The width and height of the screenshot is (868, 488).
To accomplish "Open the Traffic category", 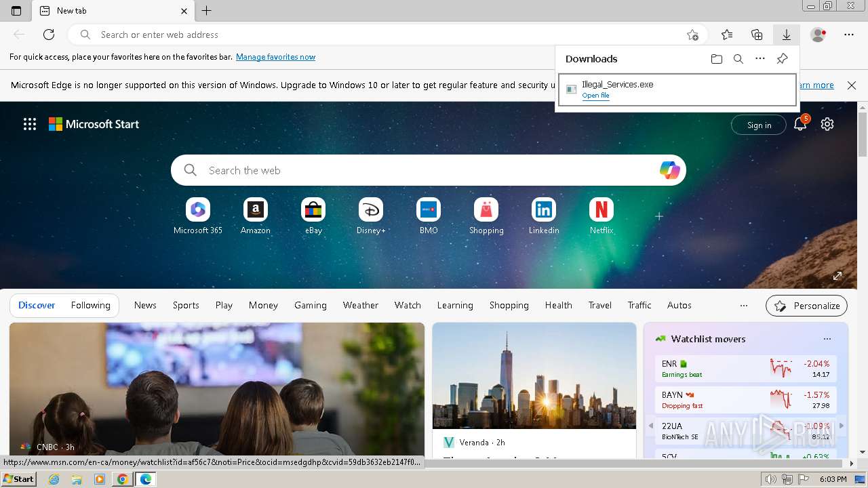I will click(639, 306).
